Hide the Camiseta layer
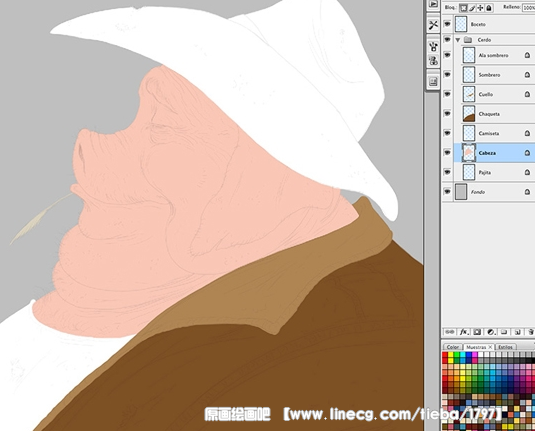This screenshot has width=535, height=431. [x=447, y=133]
